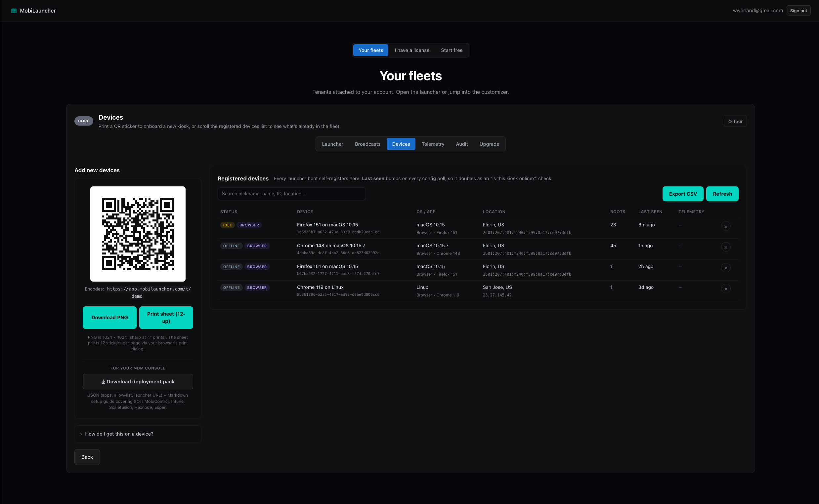
Task: Download the QR code PNG
Action: 109,318
